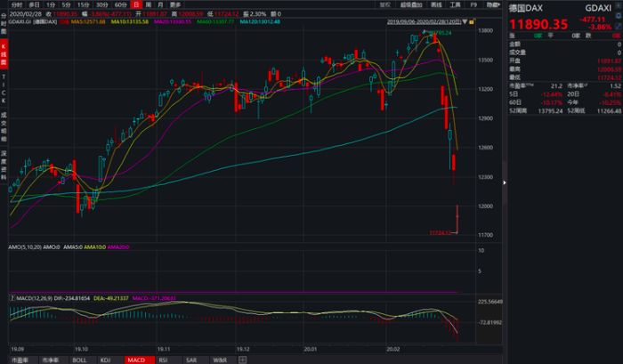Open the TICK vertical sidebar tab
The image size is (623, 364).
(x=4, y=89)
